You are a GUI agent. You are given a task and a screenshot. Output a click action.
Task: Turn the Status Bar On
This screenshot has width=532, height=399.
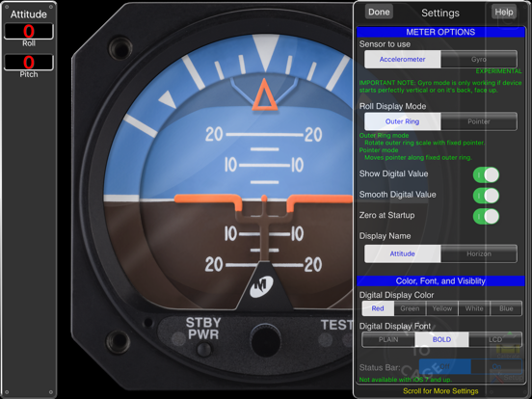pos(496,366)
